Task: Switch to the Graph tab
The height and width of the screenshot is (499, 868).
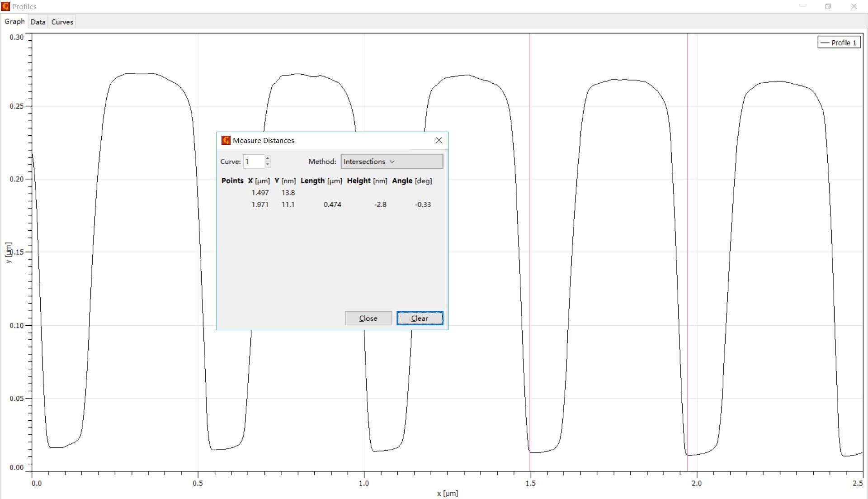Action: click(x=14, y=22)
